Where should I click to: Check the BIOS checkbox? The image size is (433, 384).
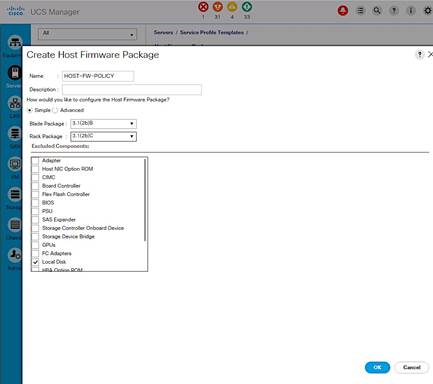35,203
